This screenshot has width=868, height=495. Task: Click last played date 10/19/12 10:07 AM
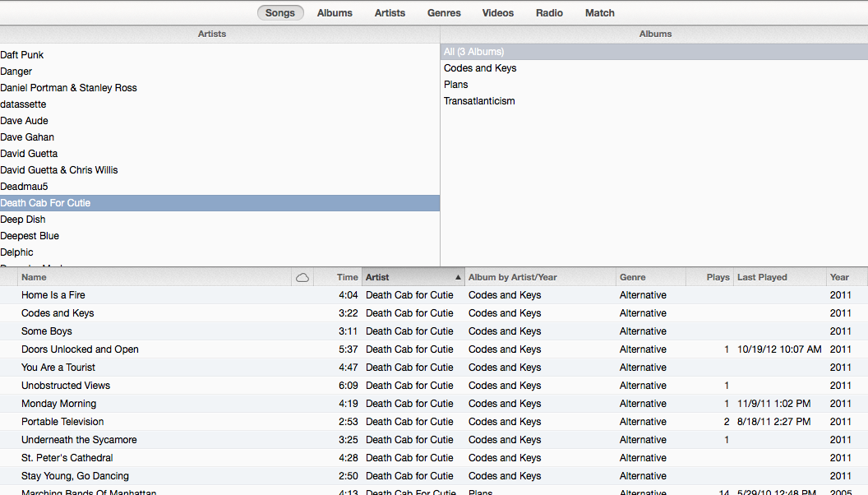[779, 349]
